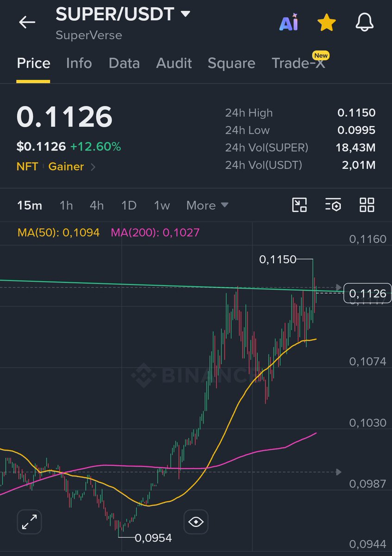The image size is (392, 556).
Task: Select the 1D timeframe
Action: [x=129, y=205]
